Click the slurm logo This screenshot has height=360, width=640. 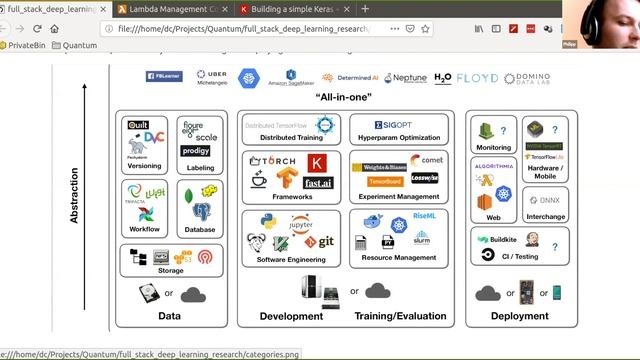tap(422, 237)
